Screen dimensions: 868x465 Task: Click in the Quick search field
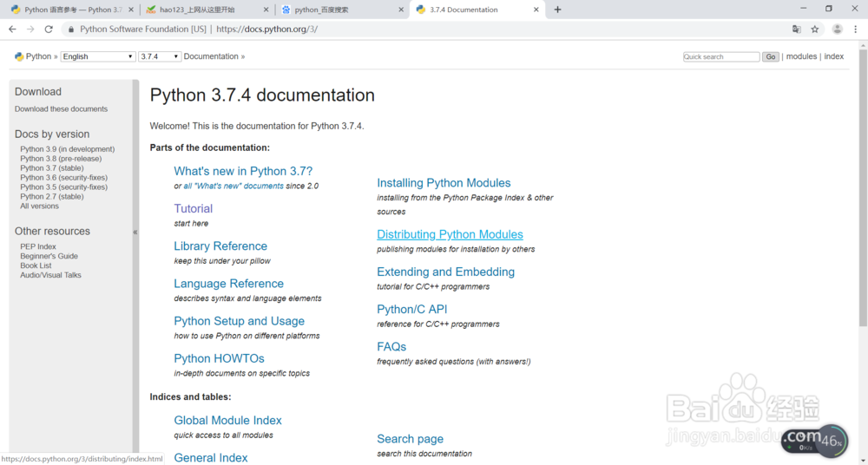[720, 56]
